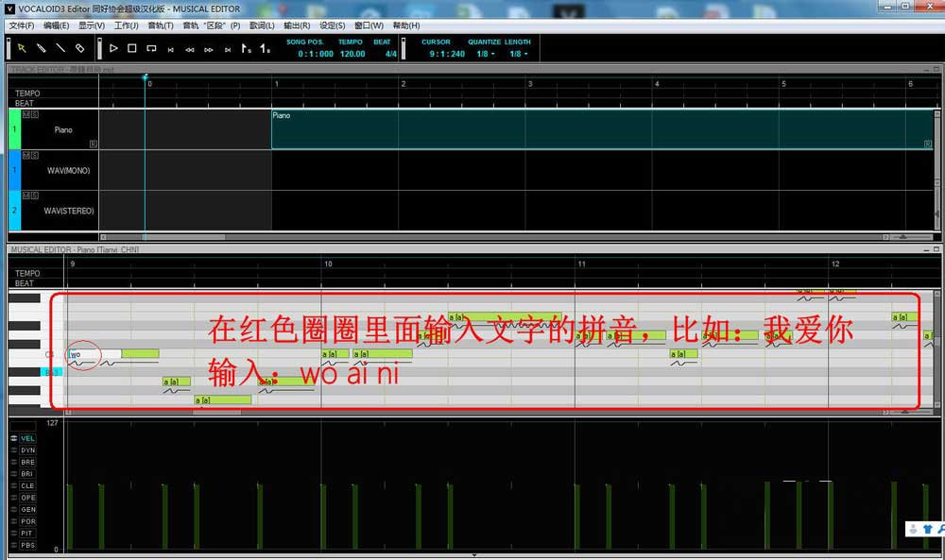945x560 pixels.
Task: Click the track editor horizontal scrollbar
Action: 494,237
